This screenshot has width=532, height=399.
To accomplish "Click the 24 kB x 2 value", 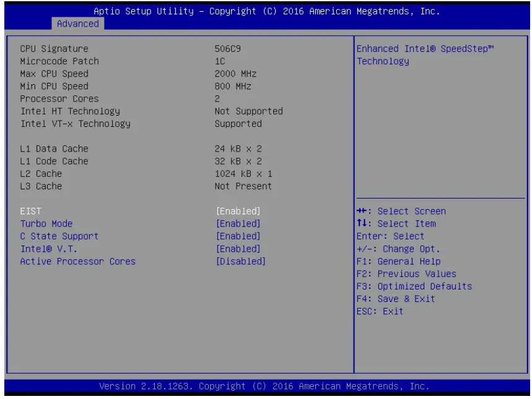I will 238,149.
